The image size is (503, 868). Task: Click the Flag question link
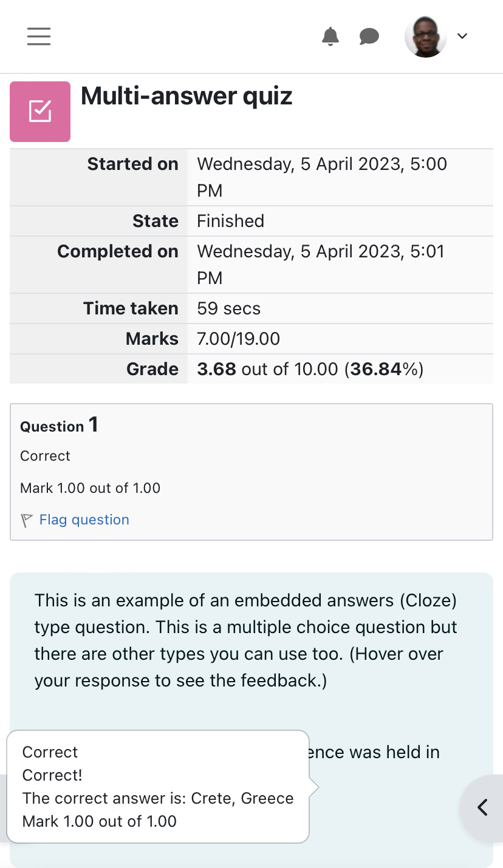[84, 520]
